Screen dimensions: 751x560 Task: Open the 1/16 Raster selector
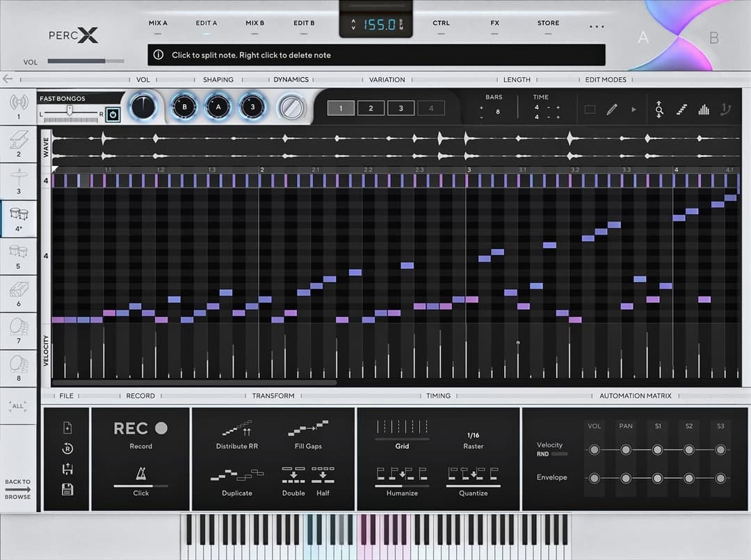[473, 436]
